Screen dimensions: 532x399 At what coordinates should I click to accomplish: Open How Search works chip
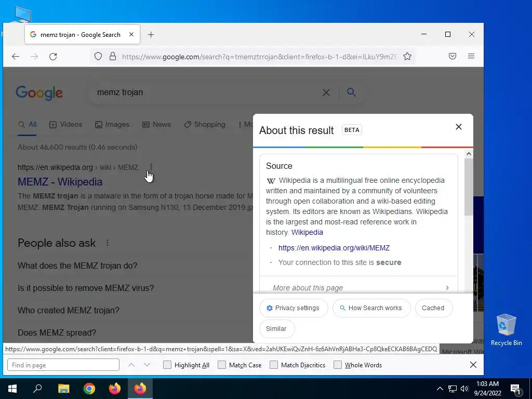371,308
